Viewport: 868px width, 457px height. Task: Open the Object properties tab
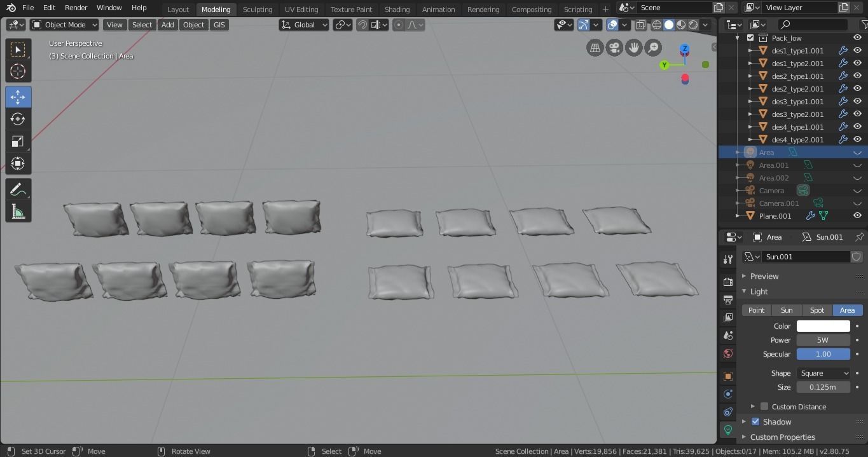pyautogui.click(x=728, y=376)
